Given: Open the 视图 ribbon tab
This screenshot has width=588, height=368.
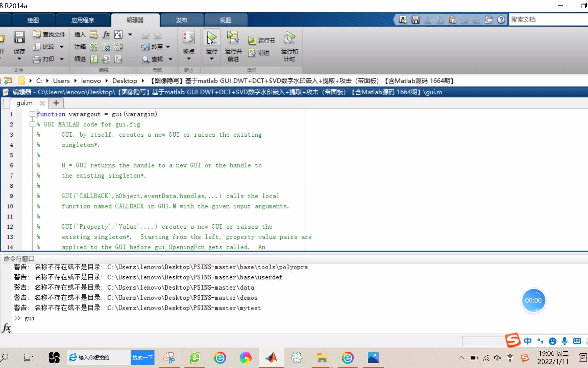Looking at the screenshot, I should click(x=226, y=20).
